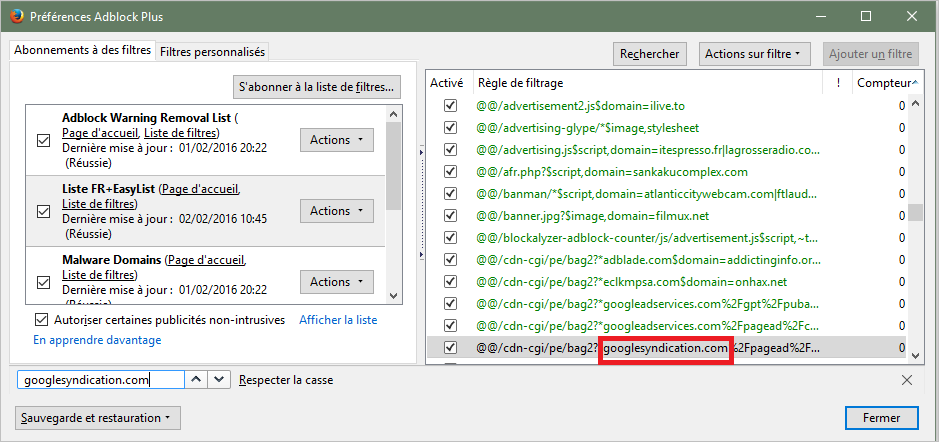The image size is (939, 442).
Task: Toggle the Liste FR+EasyList subscription checkbox
Action: pos(43,211)
